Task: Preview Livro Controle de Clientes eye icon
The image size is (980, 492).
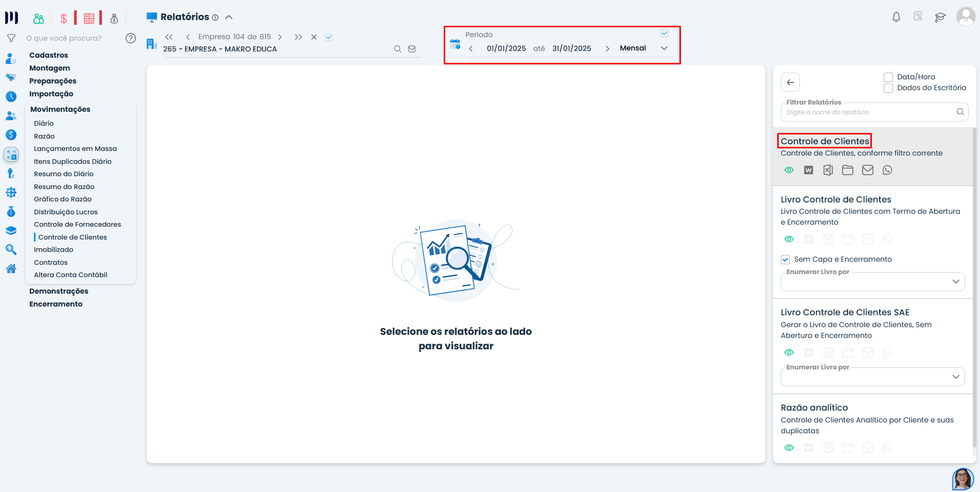Action: click(789, 239)
